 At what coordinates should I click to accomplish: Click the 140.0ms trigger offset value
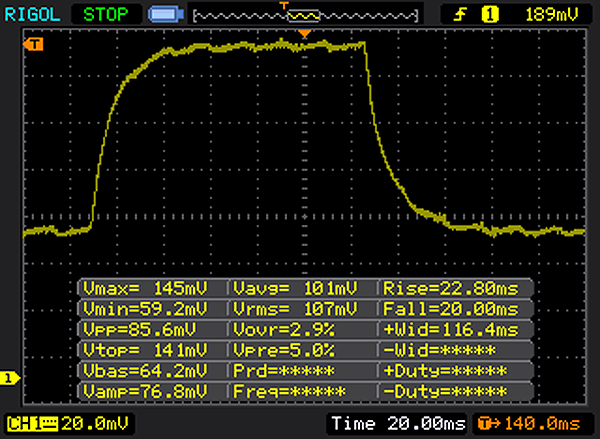click(x=542, y=424)
